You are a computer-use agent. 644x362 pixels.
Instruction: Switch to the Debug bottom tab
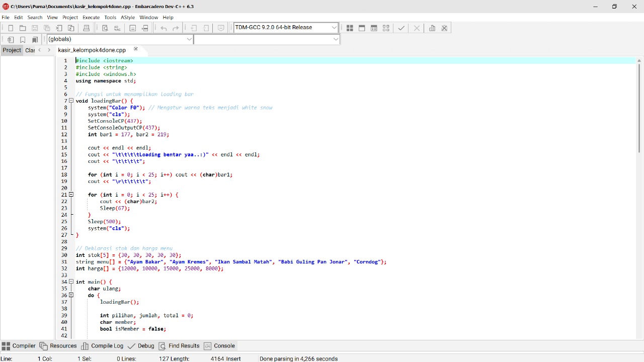point(141,346)
